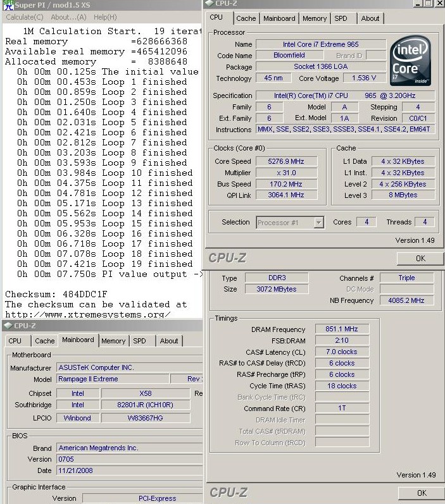Click the Intel Core i7 logo

(410, 61)
